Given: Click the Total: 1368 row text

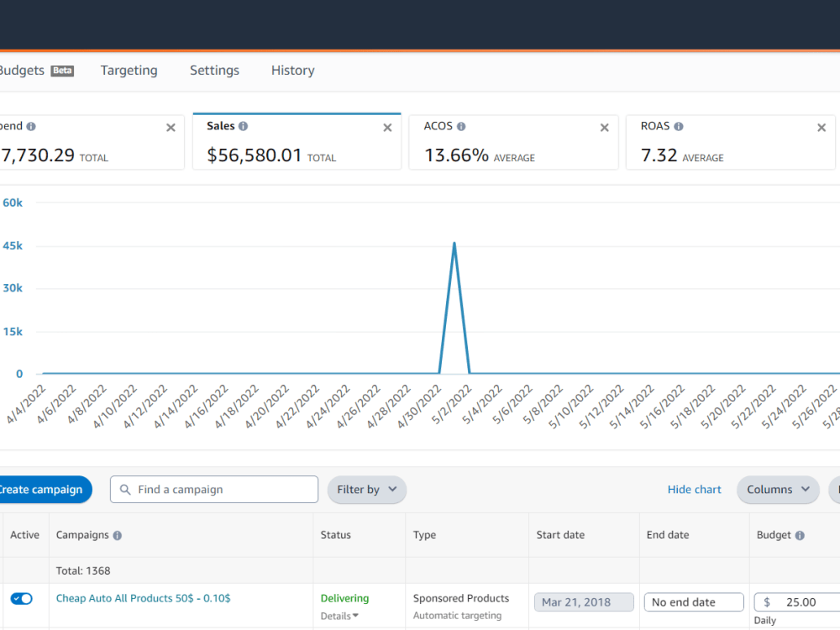Looking at the screenshot, I should pyautogui.click(x=83, y=571).
